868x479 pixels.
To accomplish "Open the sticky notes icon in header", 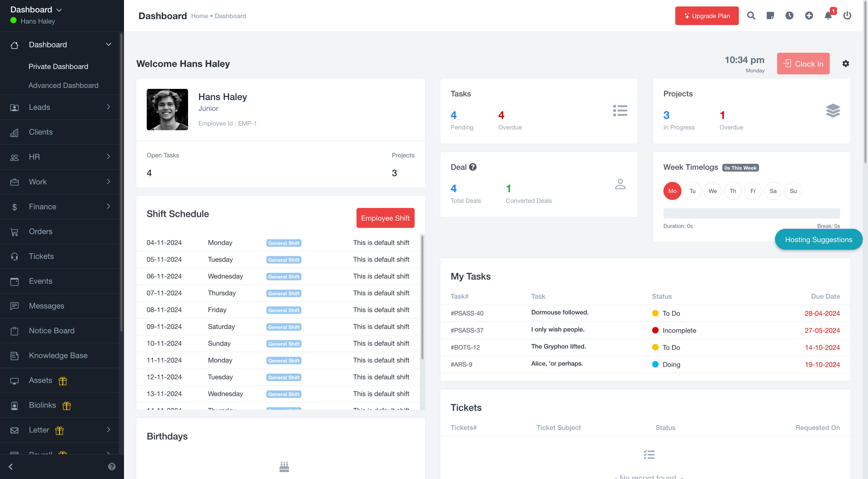I will tap(770, 16).
